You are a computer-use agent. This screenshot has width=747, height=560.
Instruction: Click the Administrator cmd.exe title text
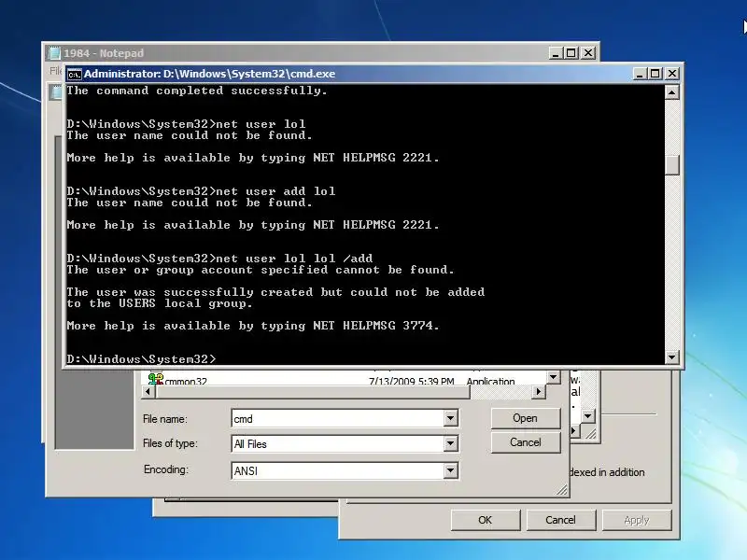209,74
